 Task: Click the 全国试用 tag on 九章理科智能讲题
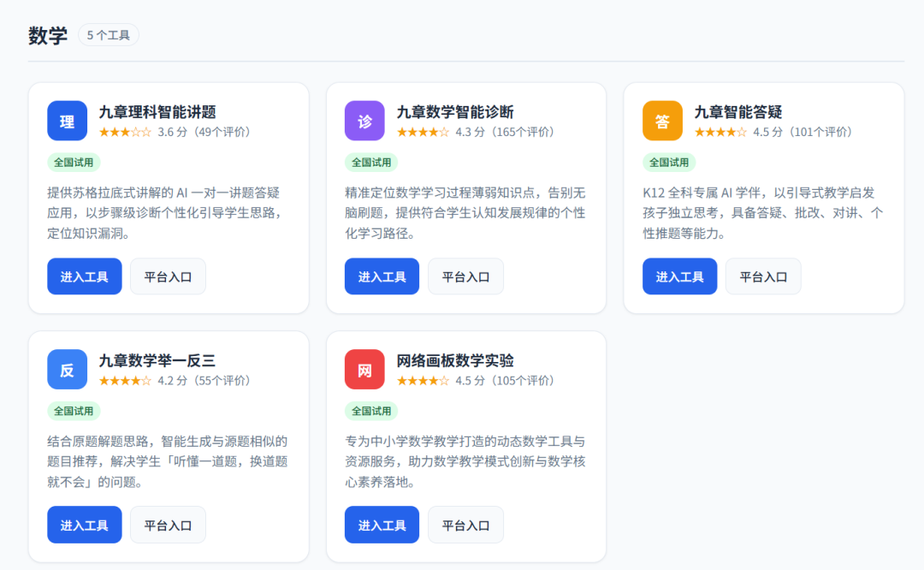click(x=74, y=162)
